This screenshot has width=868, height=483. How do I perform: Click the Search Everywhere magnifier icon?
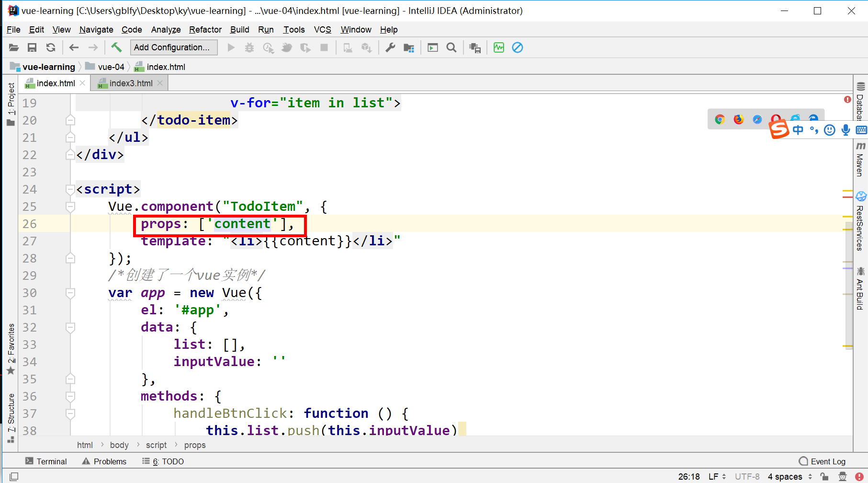451,47
